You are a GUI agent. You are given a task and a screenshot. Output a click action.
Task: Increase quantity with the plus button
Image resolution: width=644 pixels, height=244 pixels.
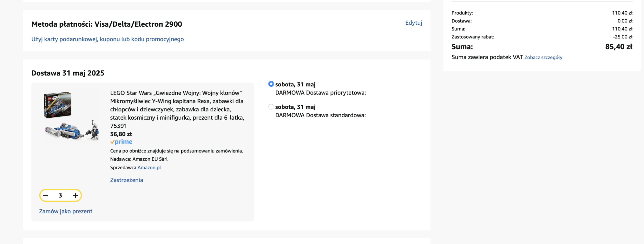(x=75, y=196)
